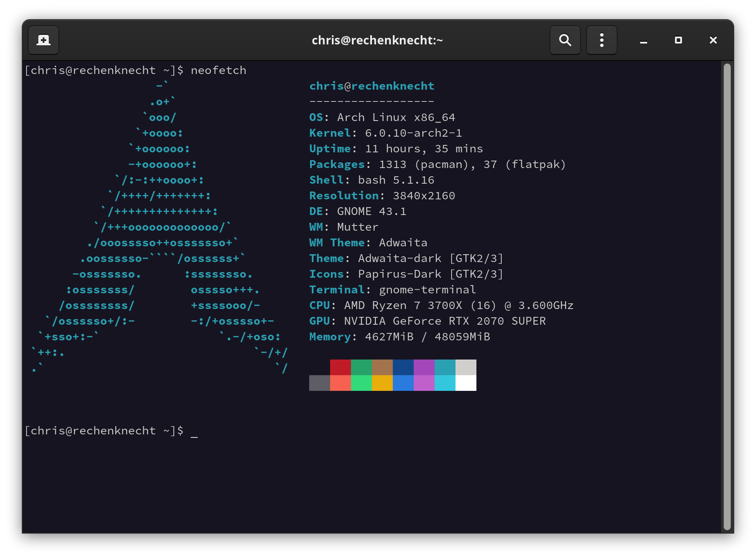This screenshot has height=558, width=756.
Task: Open the three-dot main menu
Action: coord(602,40)
